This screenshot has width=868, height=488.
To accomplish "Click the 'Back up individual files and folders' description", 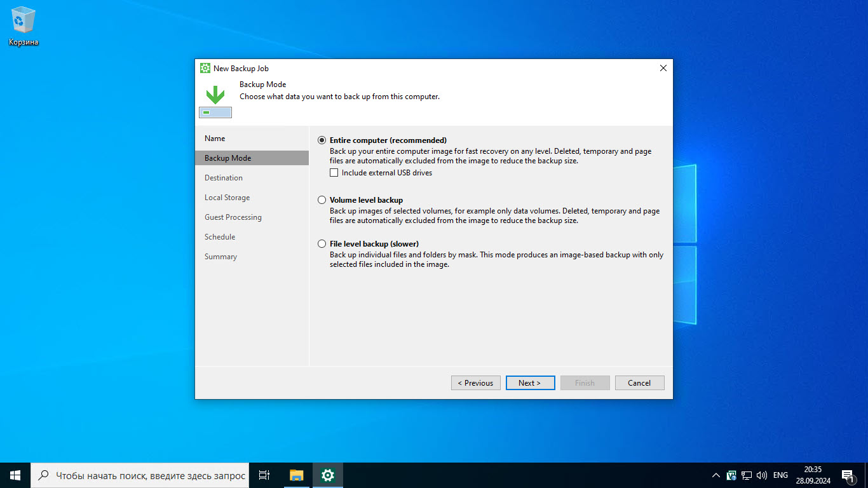I will click(x=496, y=260).
